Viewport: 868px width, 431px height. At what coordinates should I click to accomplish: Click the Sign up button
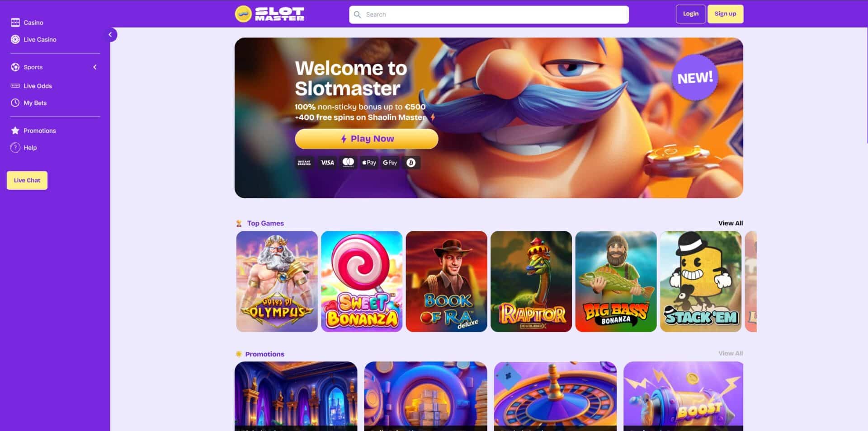(725, 14)
